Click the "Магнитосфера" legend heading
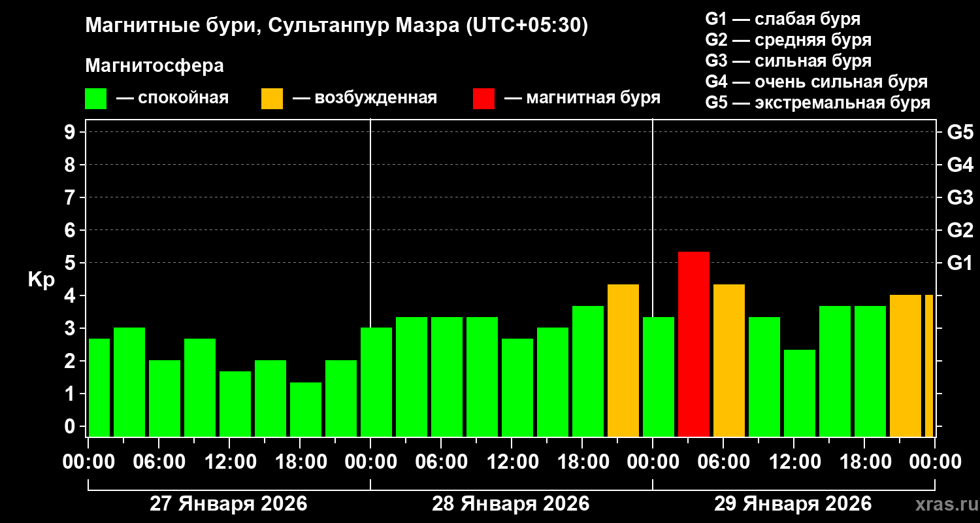Screen dimensions: 980x523 (154, 66)
